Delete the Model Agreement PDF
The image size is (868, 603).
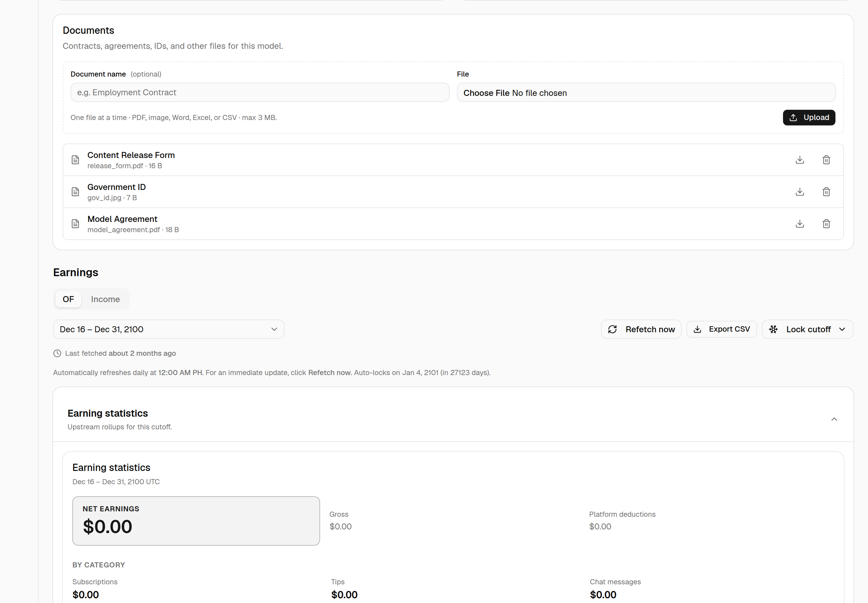[x=826, y=224]
